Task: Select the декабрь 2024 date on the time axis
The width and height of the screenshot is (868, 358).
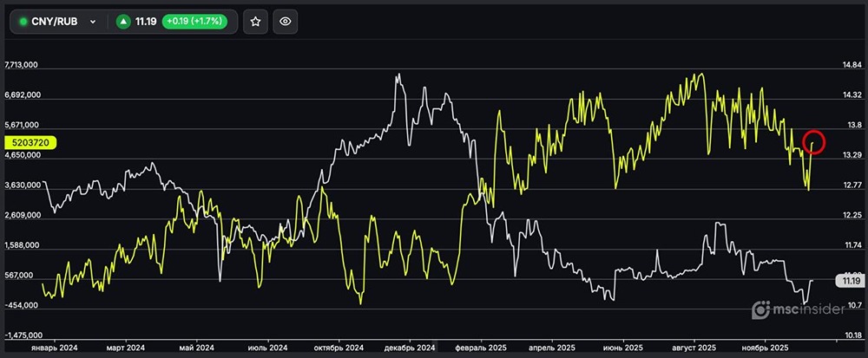Action: pyautogui.click(x=410, y=348)
